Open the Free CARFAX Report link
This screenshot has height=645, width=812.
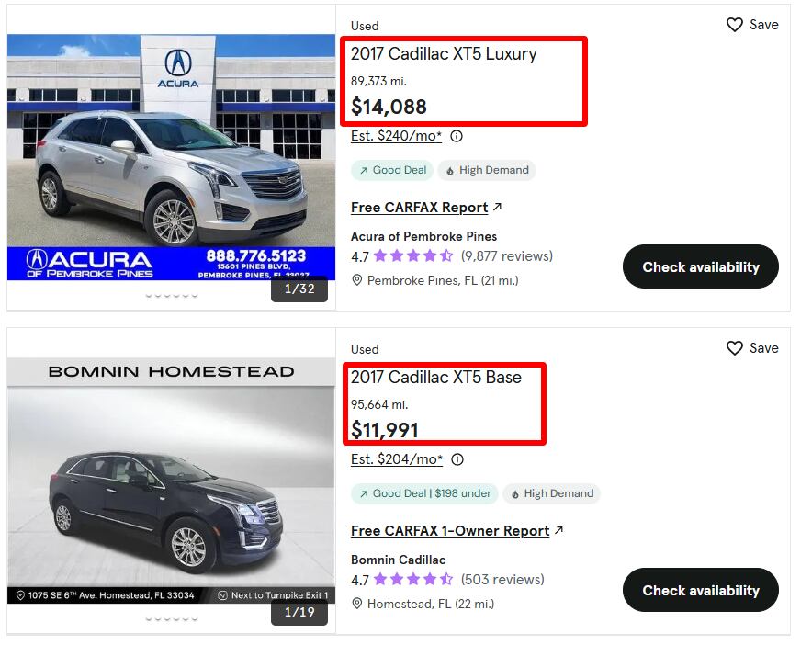coord(420,208)
